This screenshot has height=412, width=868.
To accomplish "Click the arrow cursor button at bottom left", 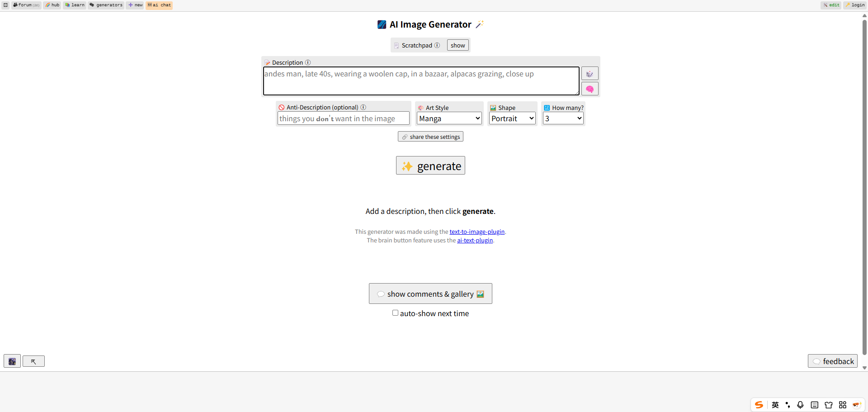I will pyautogui.click(x=33, y=361).
